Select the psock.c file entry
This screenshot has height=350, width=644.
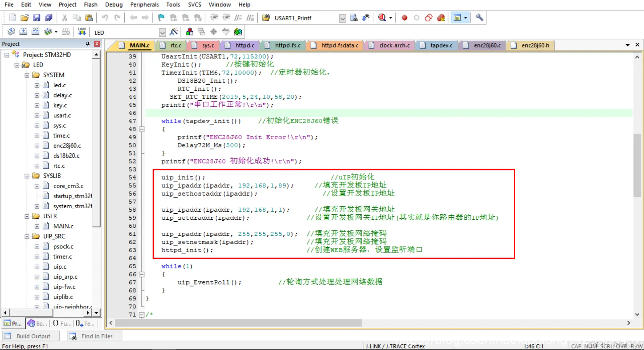coord(63,246)
